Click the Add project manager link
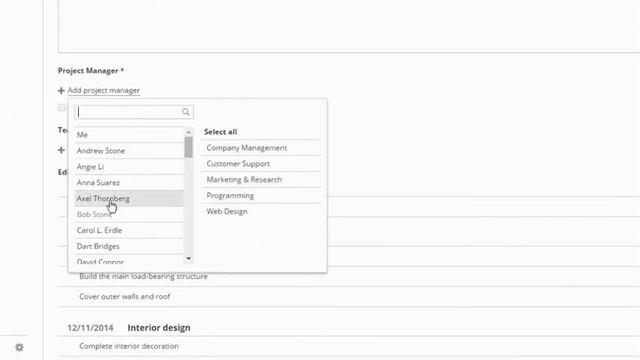Viewport: 640px width, 360px height. (104, 90)
